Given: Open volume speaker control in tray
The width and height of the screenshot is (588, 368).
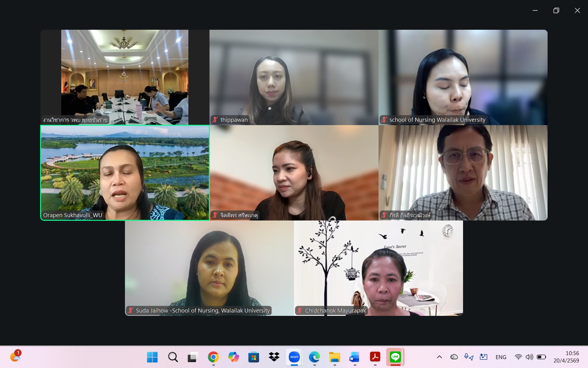Looking at the screenshot, I should (x=529, y=357).
